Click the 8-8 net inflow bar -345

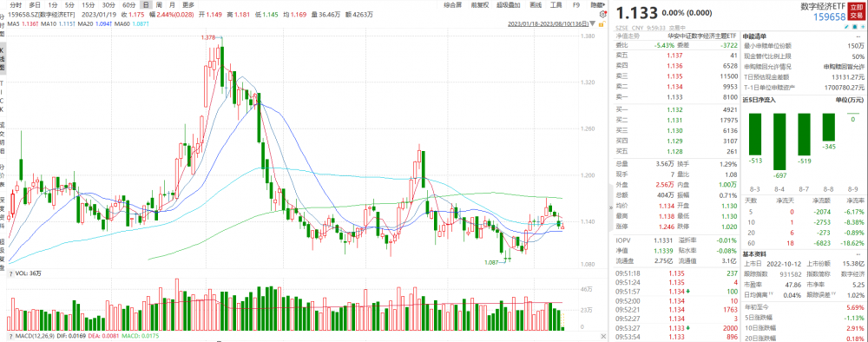829,127
